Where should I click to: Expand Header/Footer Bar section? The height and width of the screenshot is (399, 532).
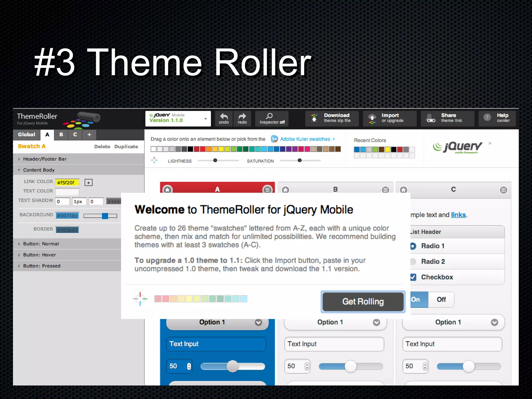(79, 159)
